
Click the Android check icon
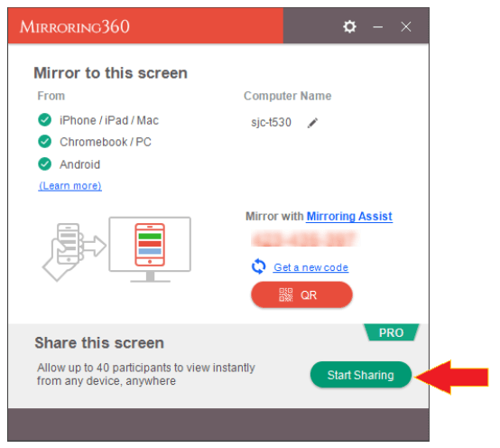44,164
